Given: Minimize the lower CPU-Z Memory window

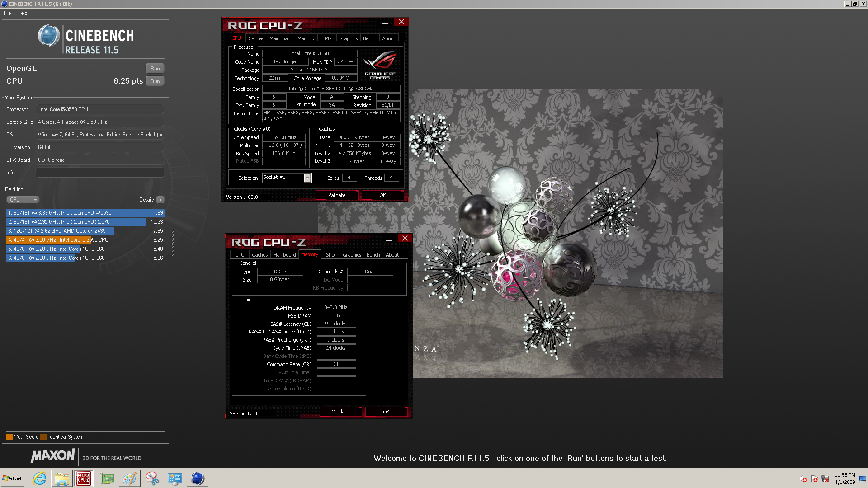Looking at the screenshot, I should coord(388,239).
